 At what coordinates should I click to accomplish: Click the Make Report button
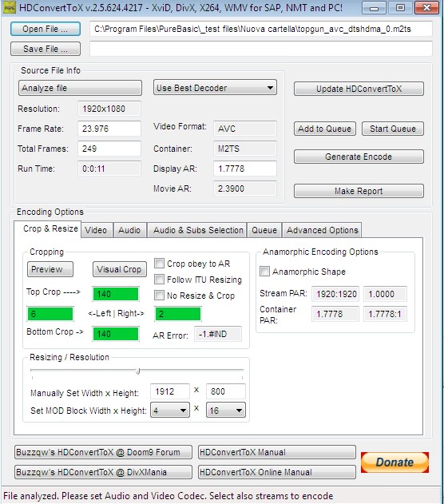(x=359, y=191)
